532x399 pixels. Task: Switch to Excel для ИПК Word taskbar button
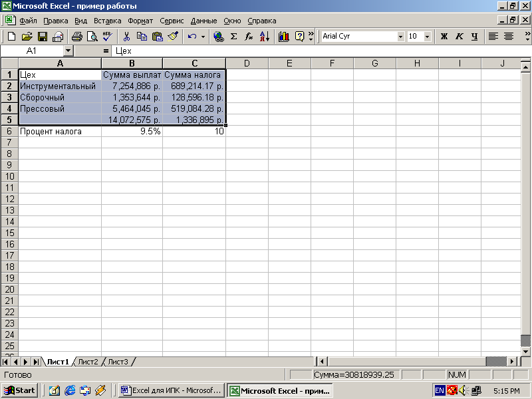click(x=172, y=390)
